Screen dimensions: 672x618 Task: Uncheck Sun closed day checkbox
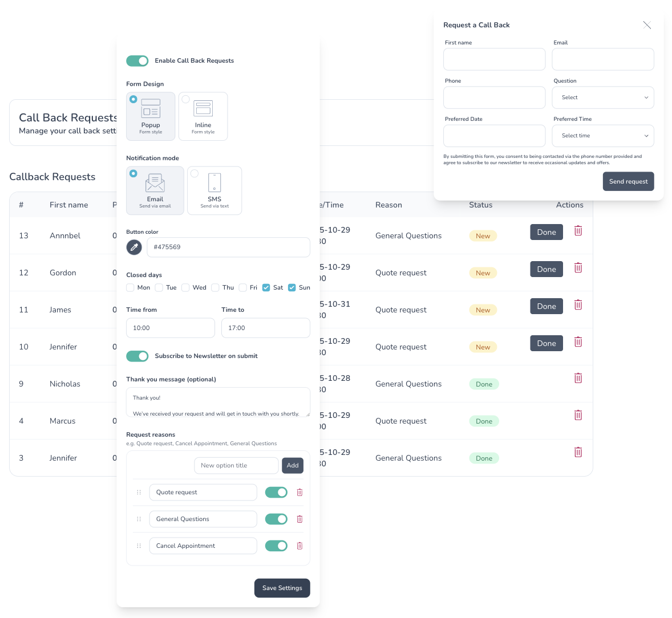(x=292, y=287)
